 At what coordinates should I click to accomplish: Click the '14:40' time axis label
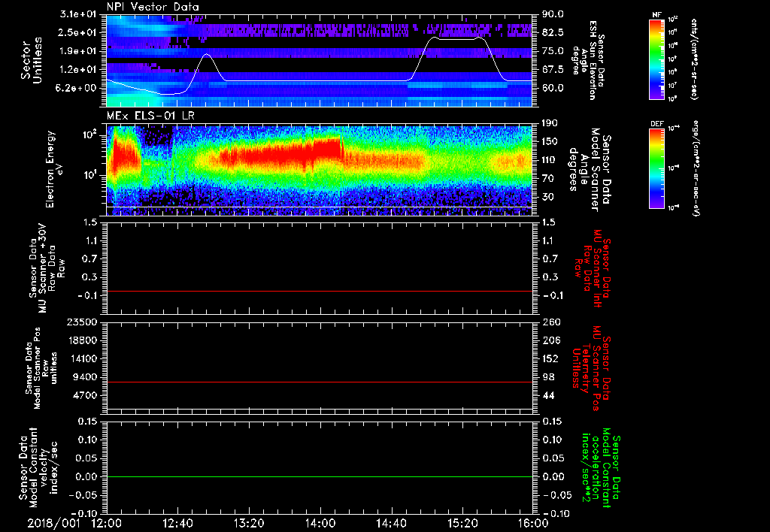coord(391,523)
